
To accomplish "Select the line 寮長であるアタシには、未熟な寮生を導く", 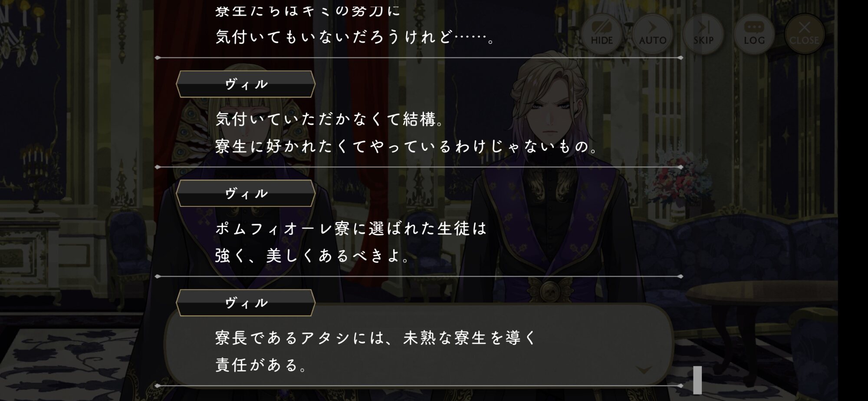I will 376,338.
